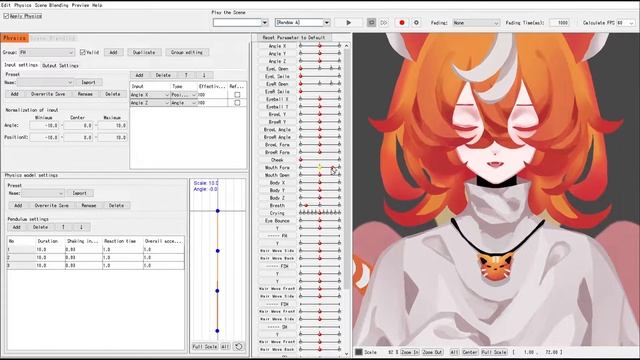Click Delete under Pendulum settings
640x360 pixels.
(x=40, y=227)
